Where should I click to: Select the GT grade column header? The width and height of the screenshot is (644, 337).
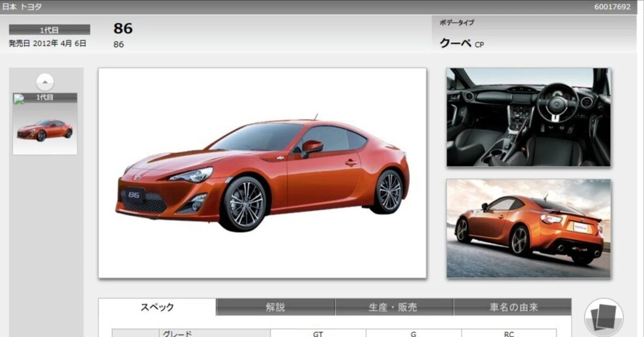318,333
